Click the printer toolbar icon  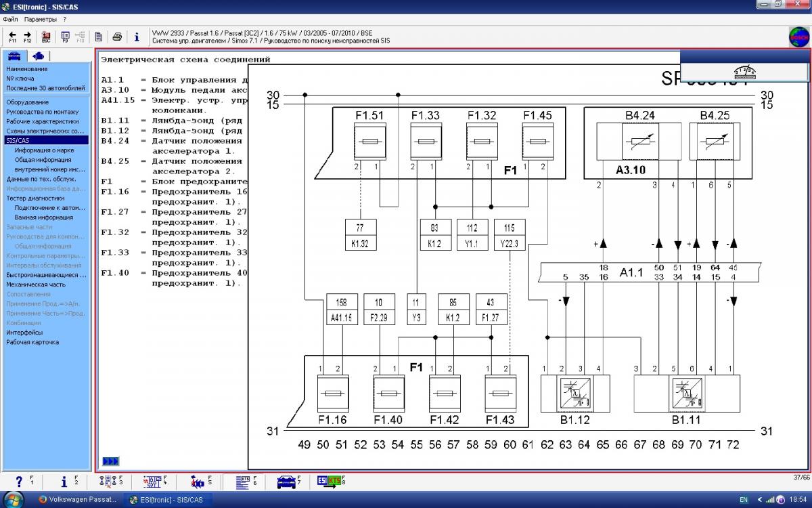[117, 37]
